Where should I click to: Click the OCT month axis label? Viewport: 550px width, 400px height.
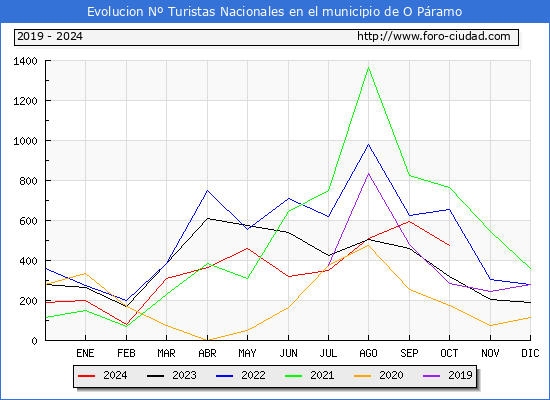point(449,353)
